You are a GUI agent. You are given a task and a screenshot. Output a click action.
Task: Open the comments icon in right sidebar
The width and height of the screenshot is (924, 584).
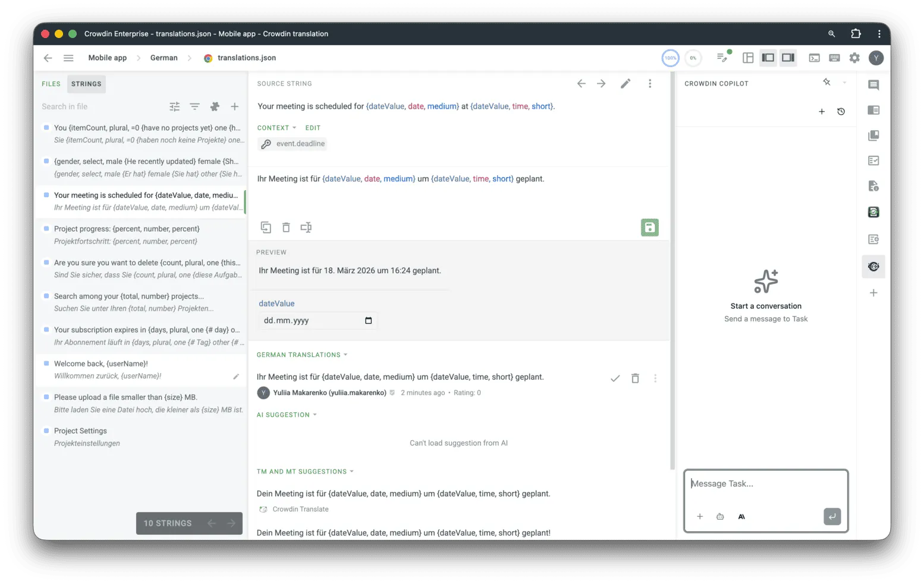pos(873,85)
